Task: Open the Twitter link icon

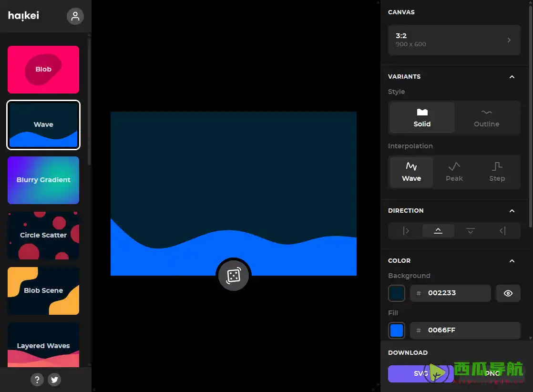Action: [x=54, y=380]
